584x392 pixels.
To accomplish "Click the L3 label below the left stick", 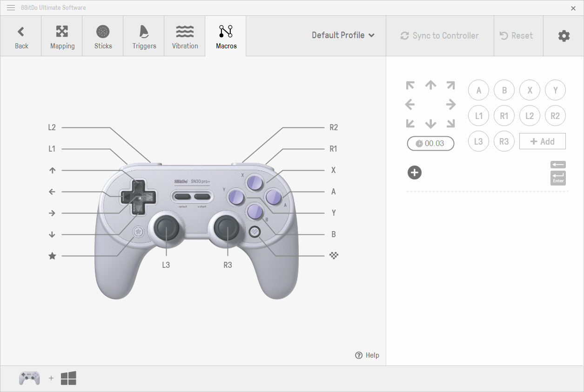I will 166,265.
